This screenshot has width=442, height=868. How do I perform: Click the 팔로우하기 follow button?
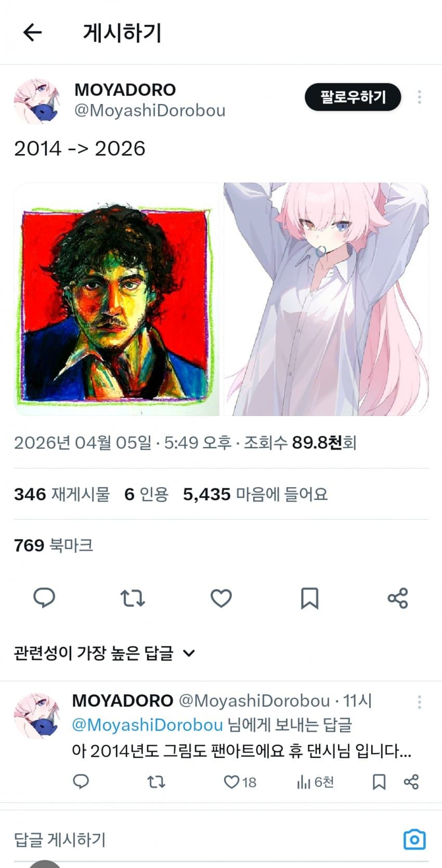tap(353, 97)
